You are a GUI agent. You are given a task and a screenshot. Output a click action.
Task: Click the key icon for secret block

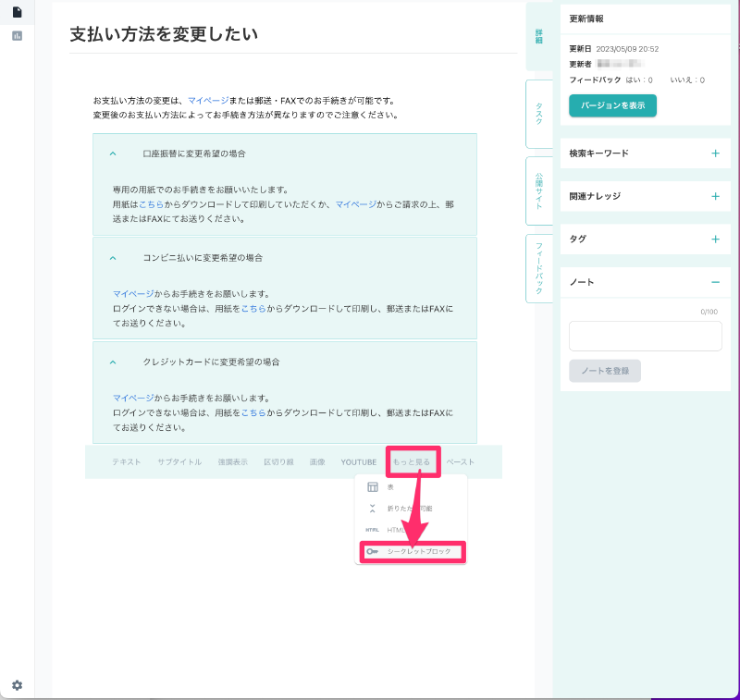click(372, 551)
